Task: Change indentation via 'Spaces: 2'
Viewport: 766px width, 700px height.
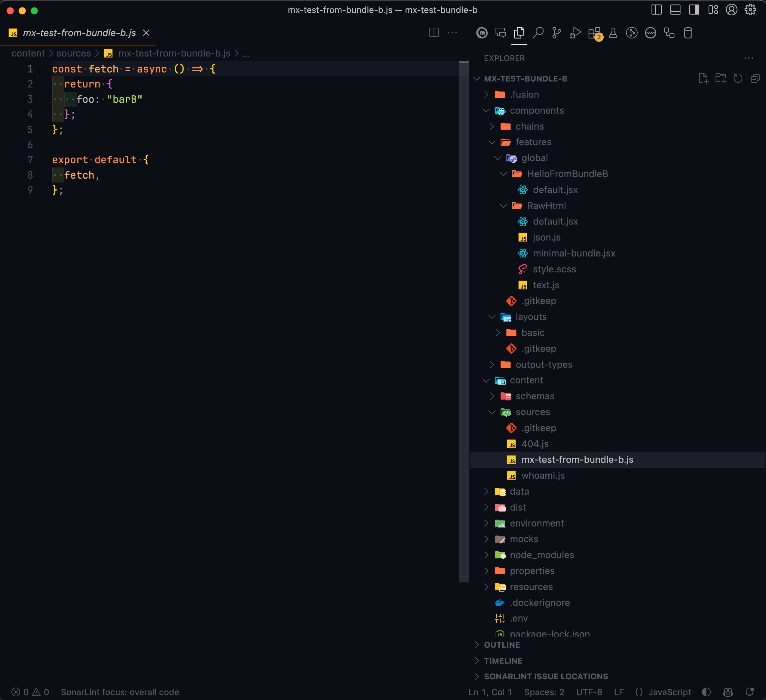Action: click(544, 692)
